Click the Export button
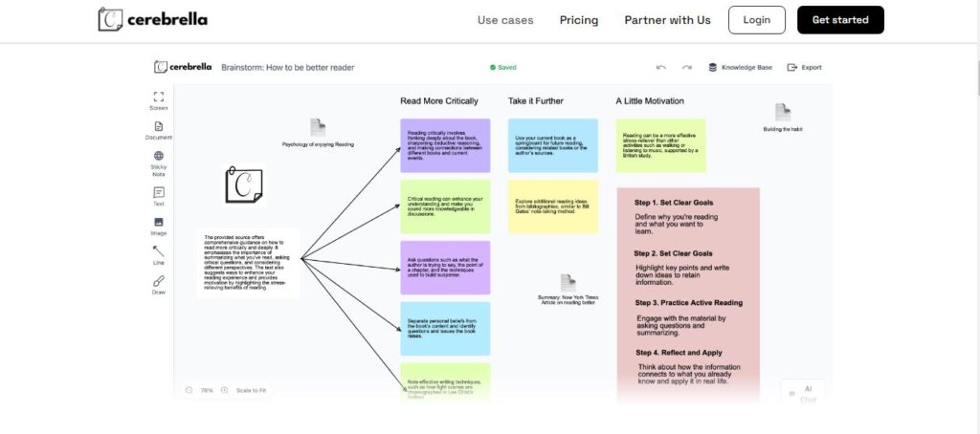Image resolution: width=980 pixels, height=434 pixels. tap(804, 68)
